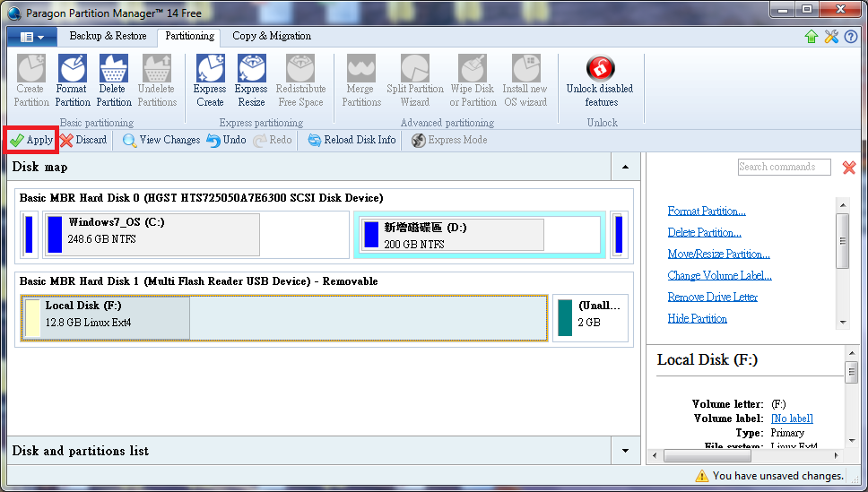Open the Move/Resize Partition... link
The image size is (868, 492).
718,254
